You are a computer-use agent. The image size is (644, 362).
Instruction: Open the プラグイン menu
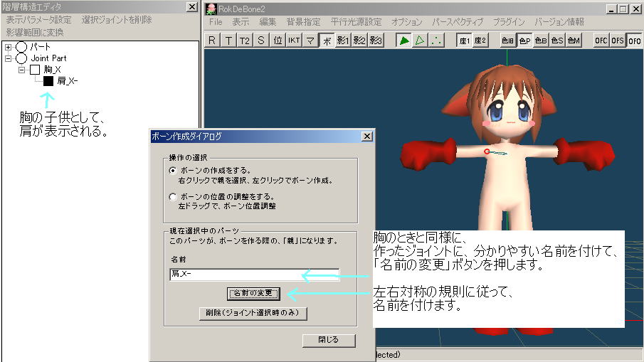click(509, 22)
